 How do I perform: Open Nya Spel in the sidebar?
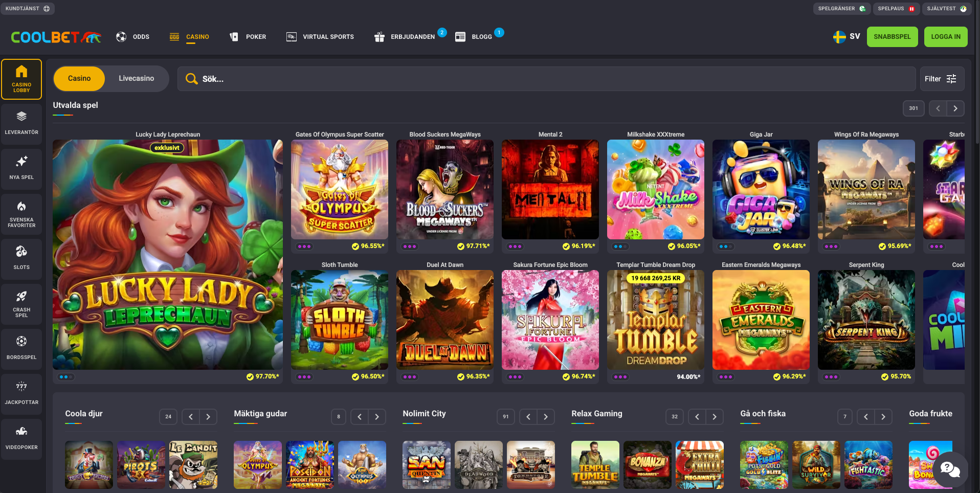click(x=21, y=168)
